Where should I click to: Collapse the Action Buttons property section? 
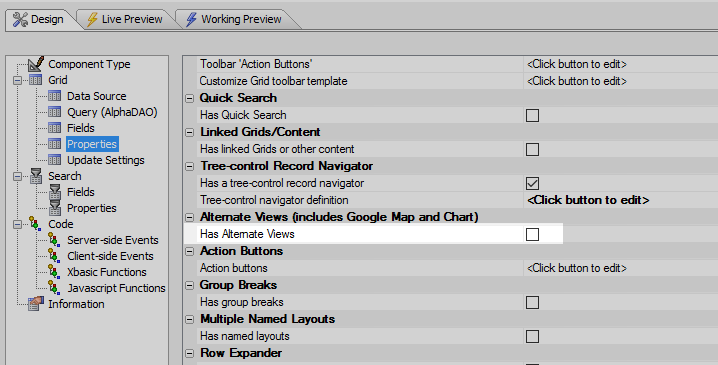tap(189, 251)
